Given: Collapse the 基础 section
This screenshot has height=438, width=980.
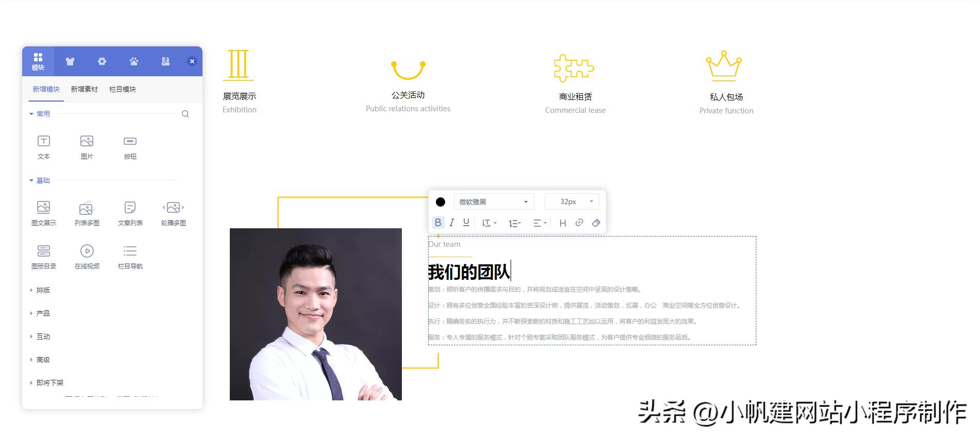Looking at the screenshot, I should coord(40,180).
